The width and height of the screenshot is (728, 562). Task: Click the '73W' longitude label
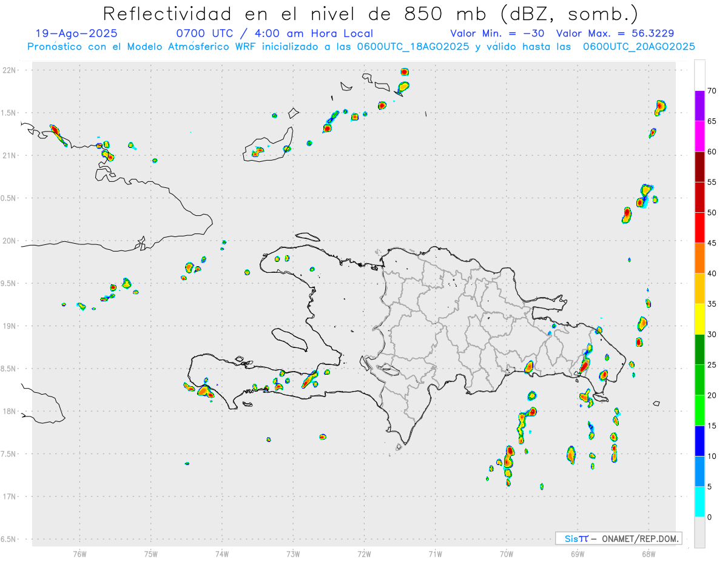[x=293, y=554]
